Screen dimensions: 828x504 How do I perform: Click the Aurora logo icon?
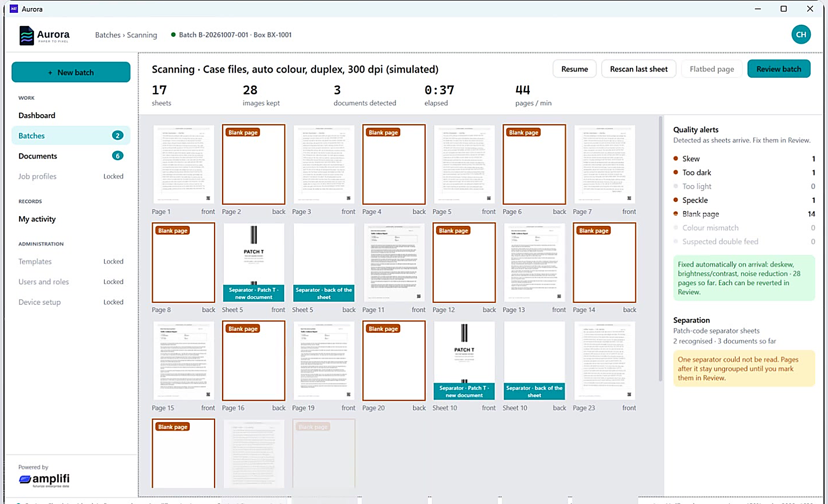point(27,35)
